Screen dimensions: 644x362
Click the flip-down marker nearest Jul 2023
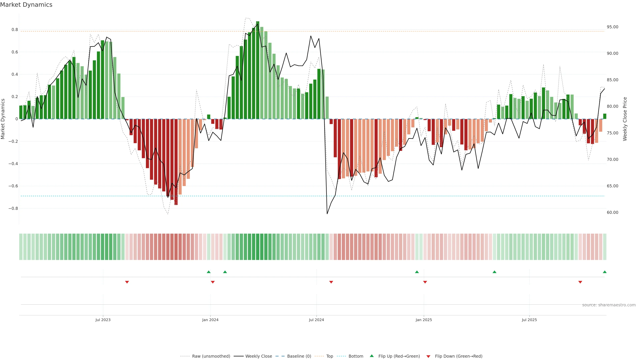pyautogui.click(x=127, y=282)
